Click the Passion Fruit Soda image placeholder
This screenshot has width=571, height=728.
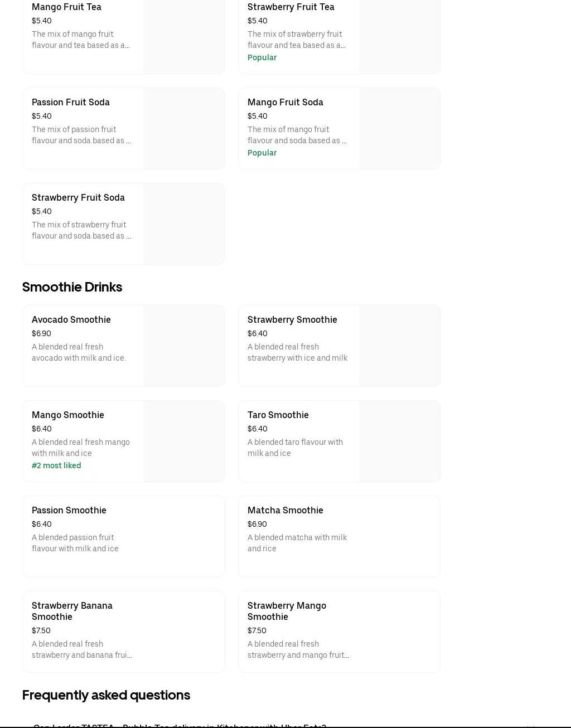tap(183, 129)
